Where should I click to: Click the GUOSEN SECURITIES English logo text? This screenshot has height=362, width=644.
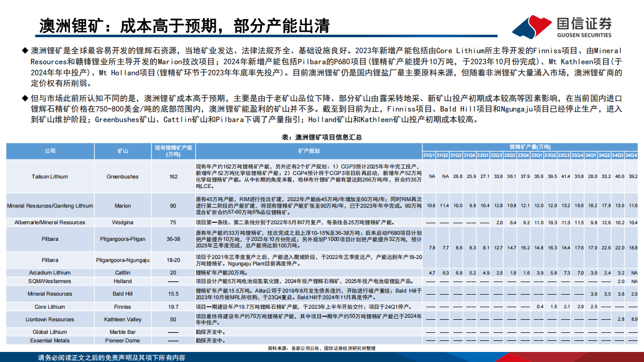585,35
